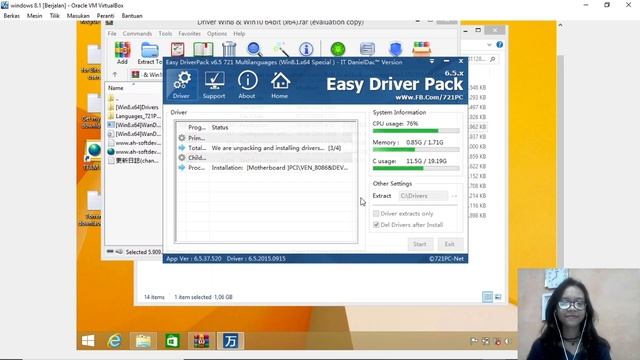Click the Extract path field C:\Drivers
The image size is (640, 360).
(x=423, y=196)
